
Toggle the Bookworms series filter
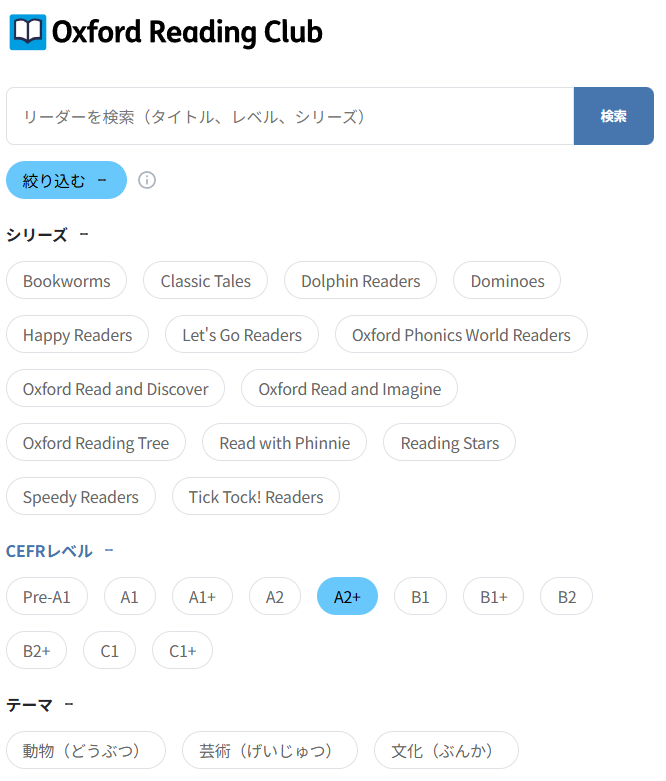[x=66, y=280]
